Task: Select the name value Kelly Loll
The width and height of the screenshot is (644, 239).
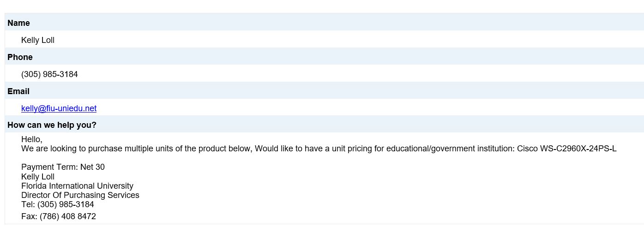Action: pyautogui.click(x=38, y=40)
